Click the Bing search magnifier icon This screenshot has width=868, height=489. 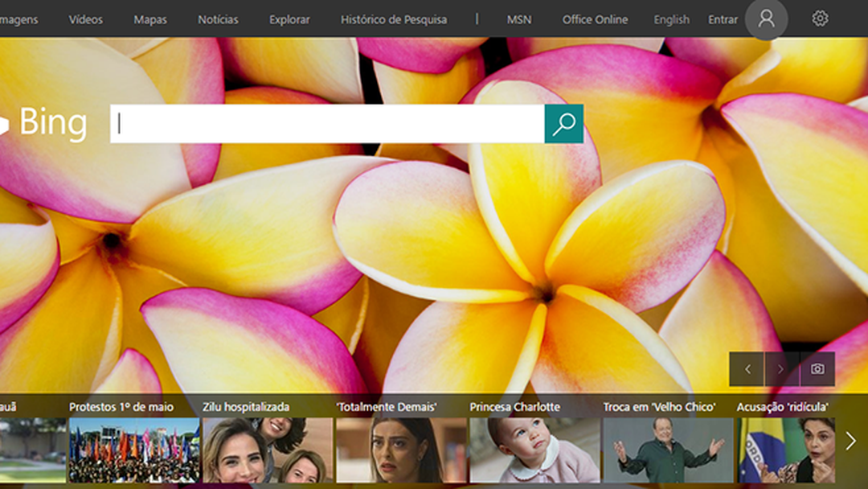(x=563, y=125)
